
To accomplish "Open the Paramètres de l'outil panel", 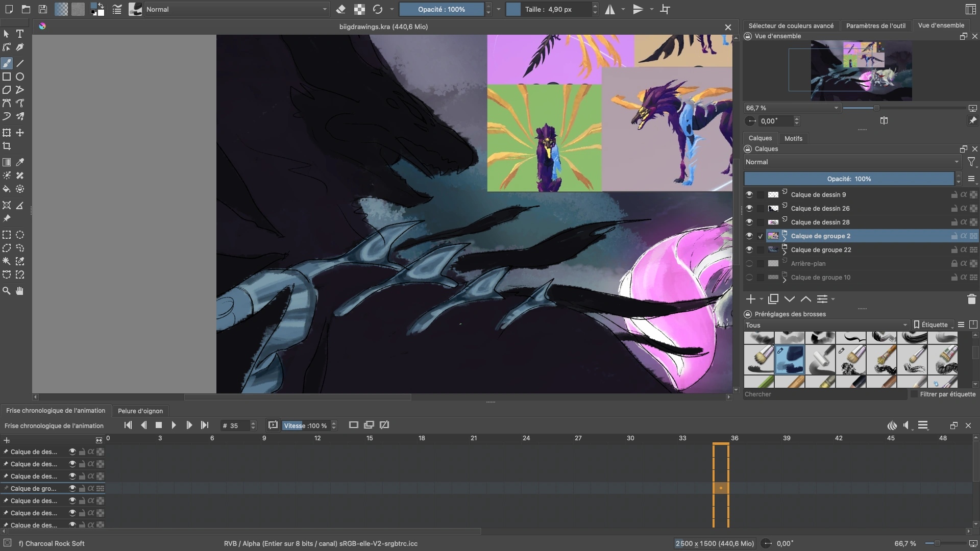I will pyautogui.click(x=876, y=25).
